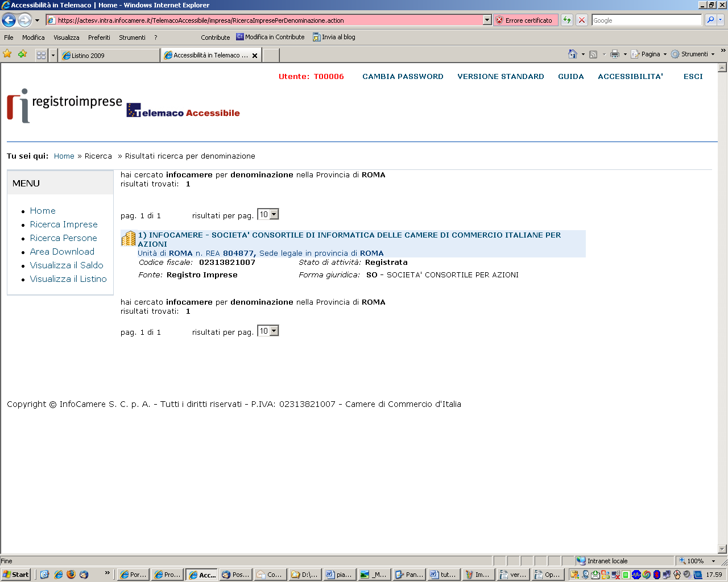
Task: Open the Preferiti menu
Action: (x=99, y=38)
